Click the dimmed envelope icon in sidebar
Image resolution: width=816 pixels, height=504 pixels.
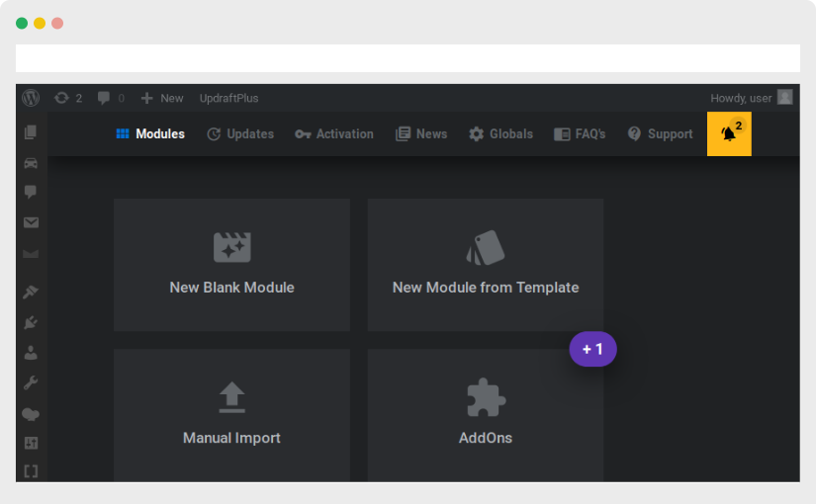tap(31, 254)
